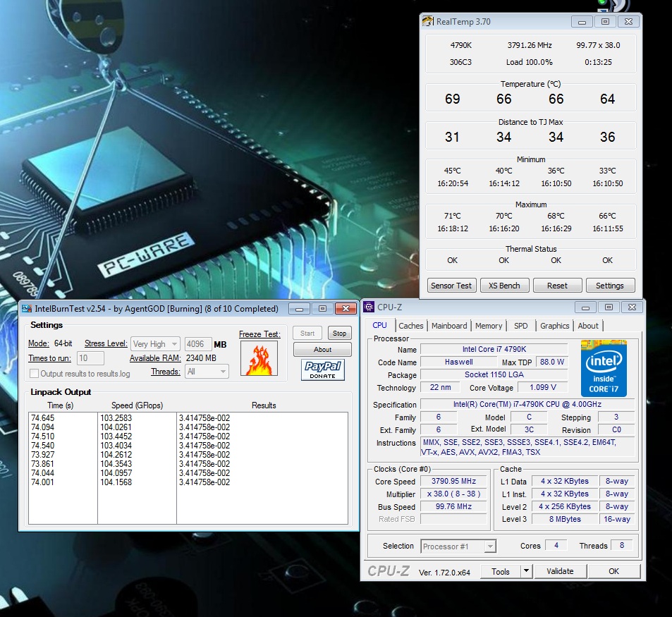Click the 3791.26 MHz clock reading in RealTemp
This screenshot has width=672, height=617.
[x=530, y=45]
